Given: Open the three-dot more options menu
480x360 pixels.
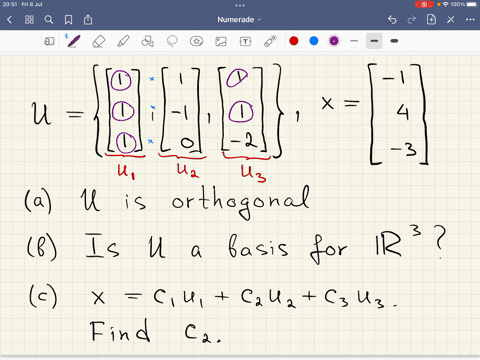Looking at the screenshot, I should (470, 20).
